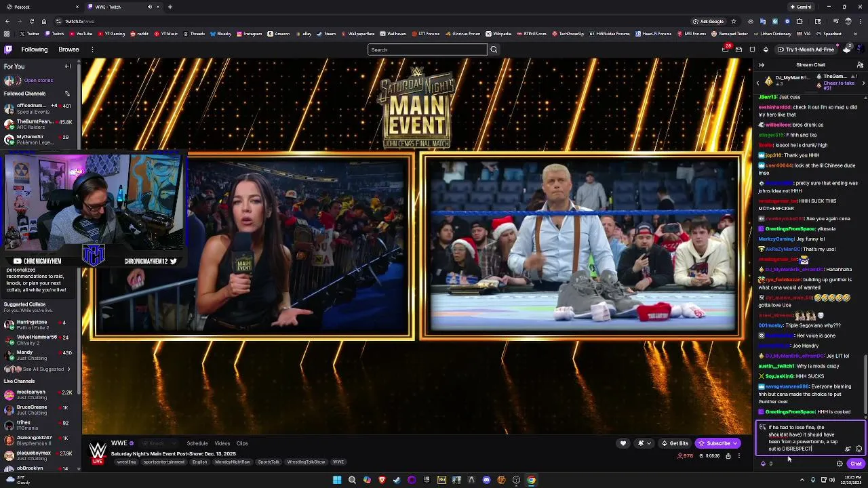Open Discord from the taskbar
This screenshot has height=488, width=868.
(486, 480)
